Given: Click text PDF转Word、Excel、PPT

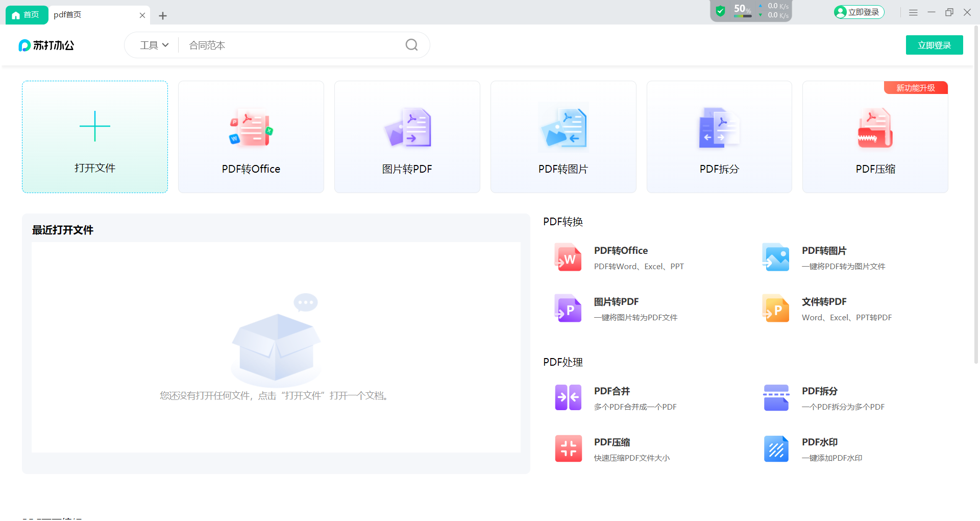Looking at the screenshot, I should [639, 267].
